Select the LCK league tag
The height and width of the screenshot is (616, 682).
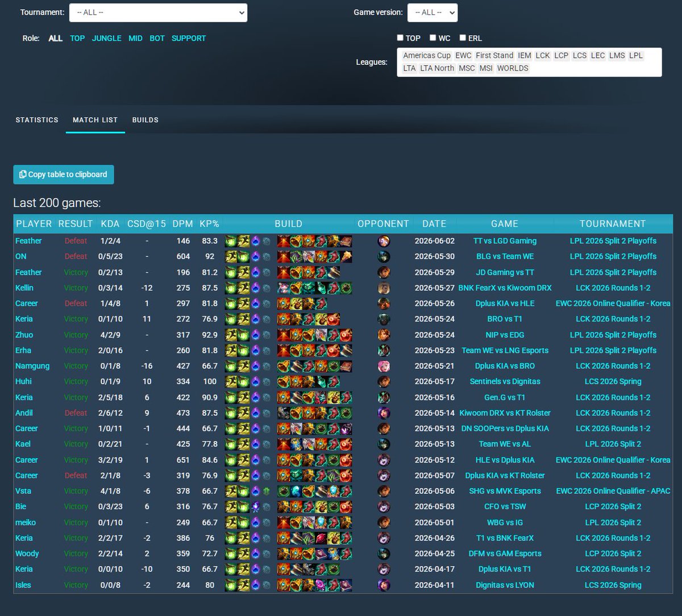pos(543,56)
